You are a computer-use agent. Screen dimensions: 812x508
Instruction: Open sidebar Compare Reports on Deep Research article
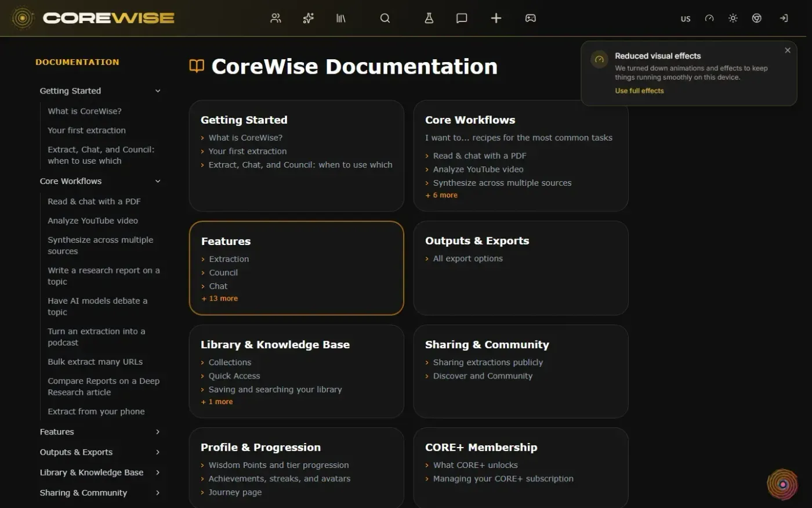103,387
